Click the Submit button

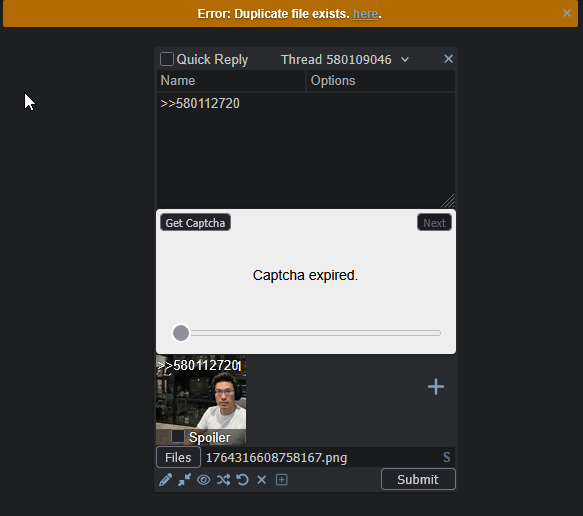(418, 479)
